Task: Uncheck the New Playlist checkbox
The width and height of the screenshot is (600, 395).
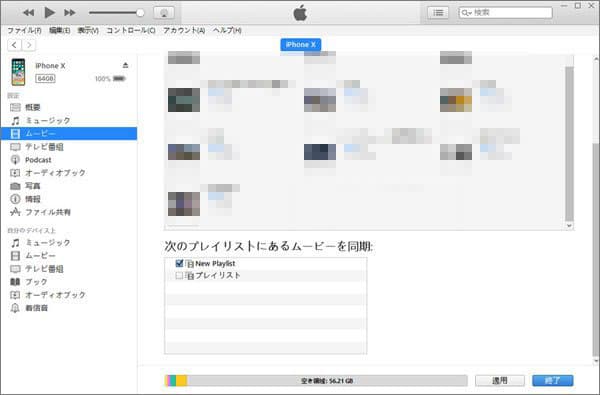Action: coord(179,263)
